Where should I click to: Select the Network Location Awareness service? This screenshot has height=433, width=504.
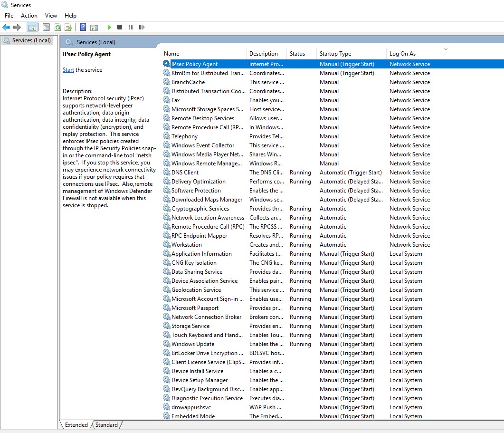tap(333, 218)
